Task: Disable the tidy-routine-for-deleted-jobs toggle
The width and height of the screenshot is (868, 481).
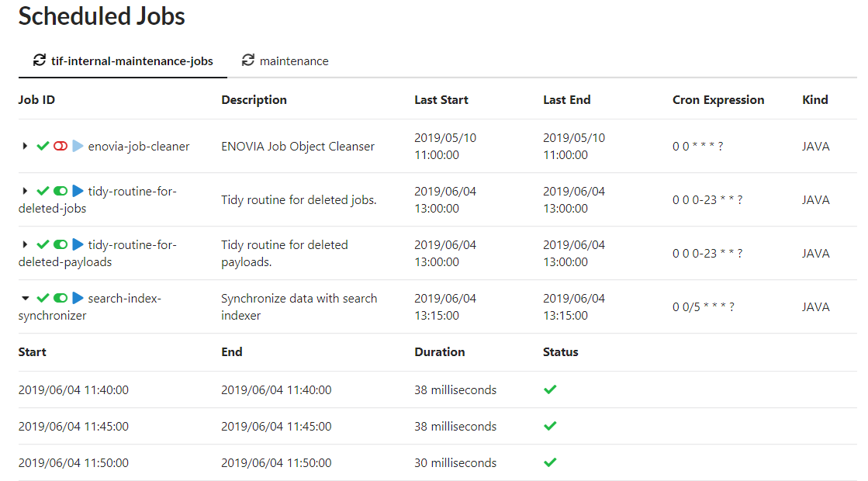Action: [61, 191]
